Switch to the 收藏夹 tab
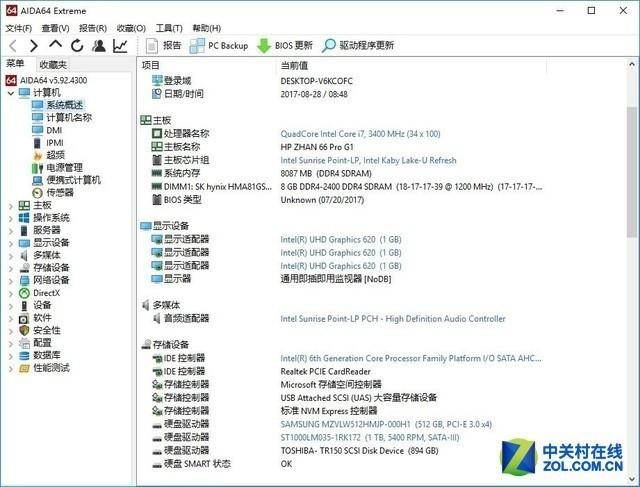 point(53,64)
